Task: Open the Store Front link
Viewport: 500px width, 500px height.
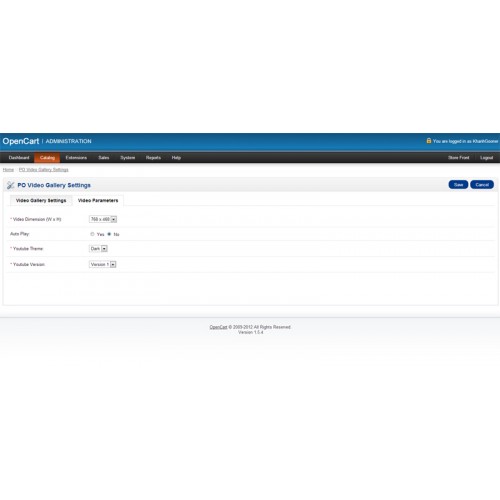Action: point(458,158)
